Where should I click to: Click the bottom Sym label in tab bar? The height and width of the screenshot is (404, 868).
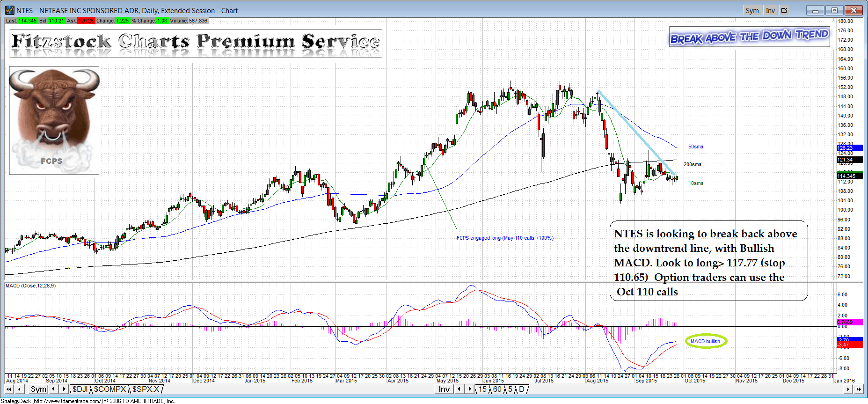click(38, 389)
